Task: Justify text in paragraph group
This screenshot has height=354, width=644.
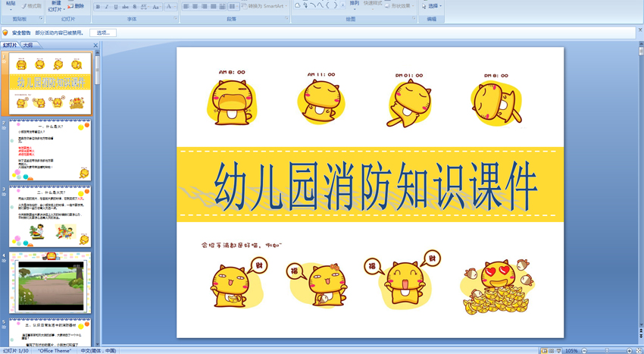Action: tap(213, 7)
